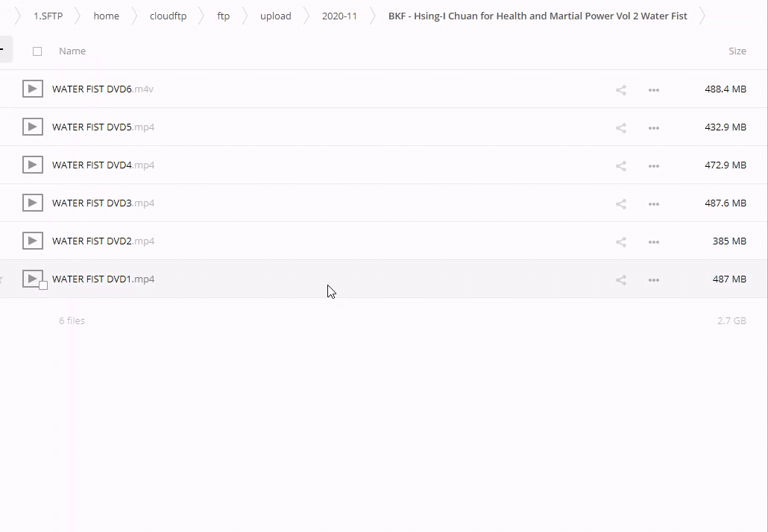Jump to the upload folder breadcrumb
This screenshot has height=532, width=768.
[275, 16]
